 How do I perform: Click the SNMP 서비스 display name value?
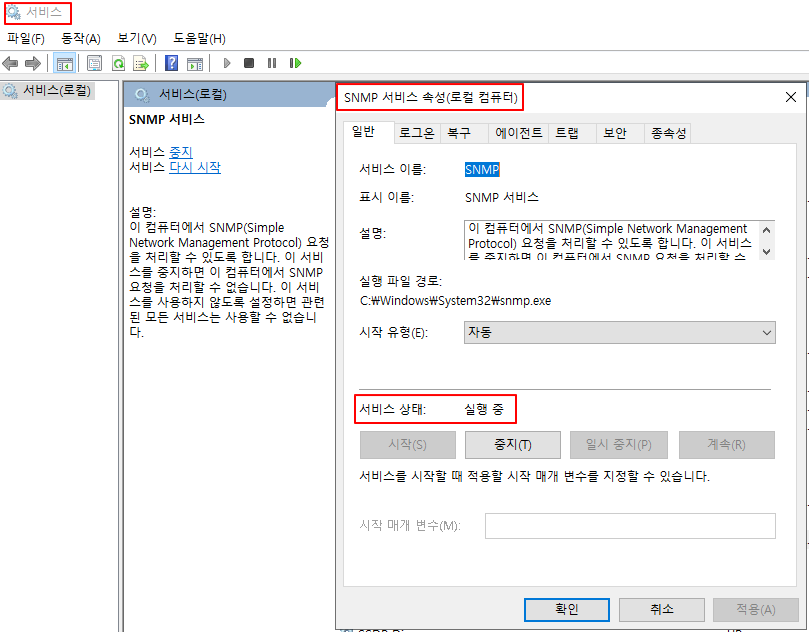click(501, 197)
